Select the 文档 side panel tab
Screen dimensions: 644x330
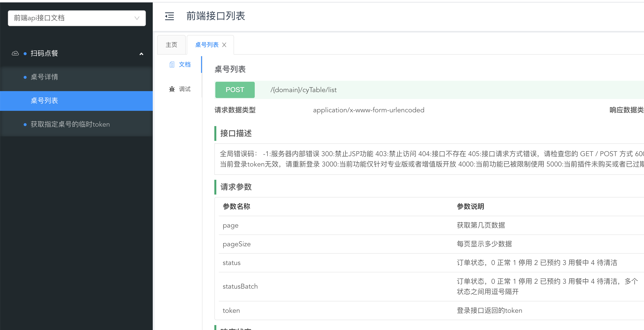point(185,65)
